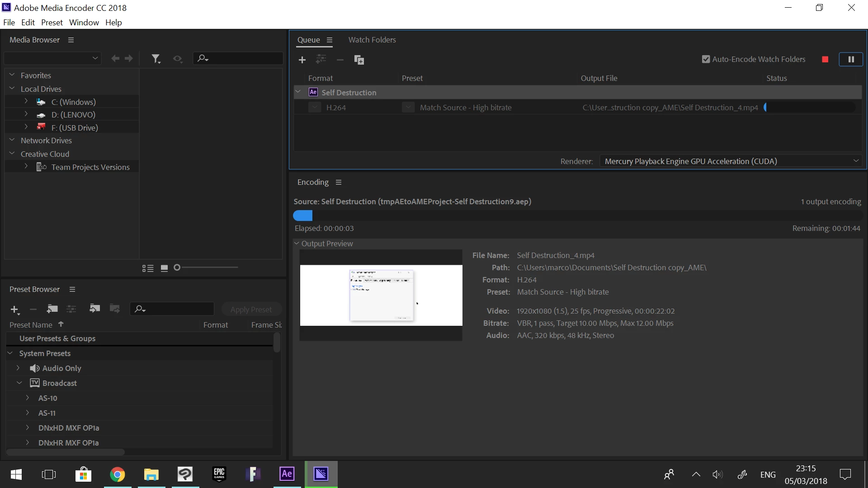Expand the C: (Windows) drive
Screen dimensions: 868x488
[x=26, y=102]
